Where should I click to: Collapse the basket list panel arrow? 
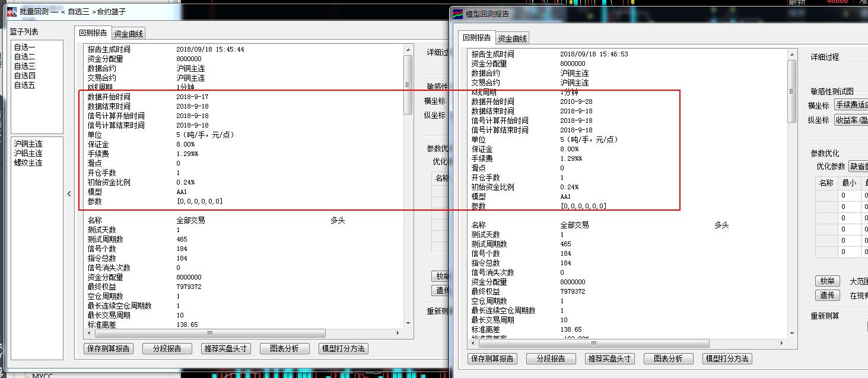69,193
